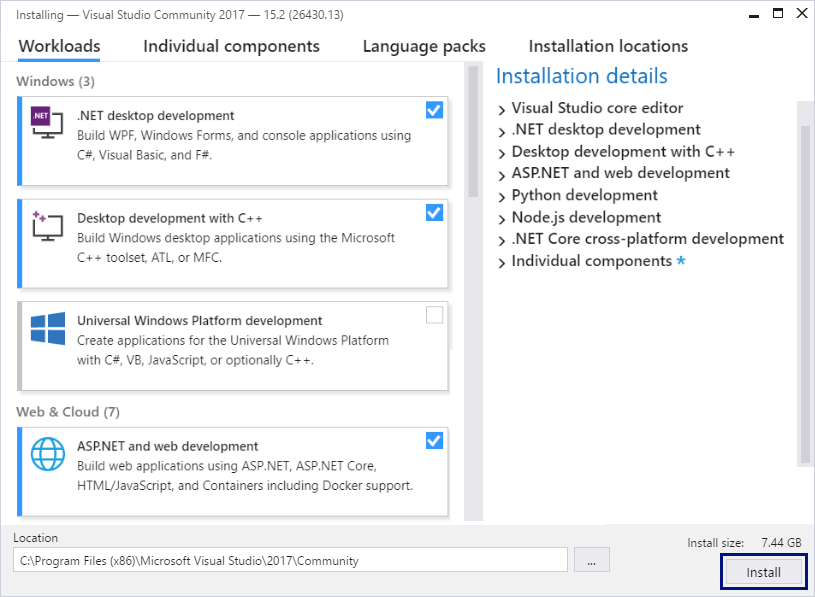
Task: Open the Language packs tab
Action: (424, 46)
